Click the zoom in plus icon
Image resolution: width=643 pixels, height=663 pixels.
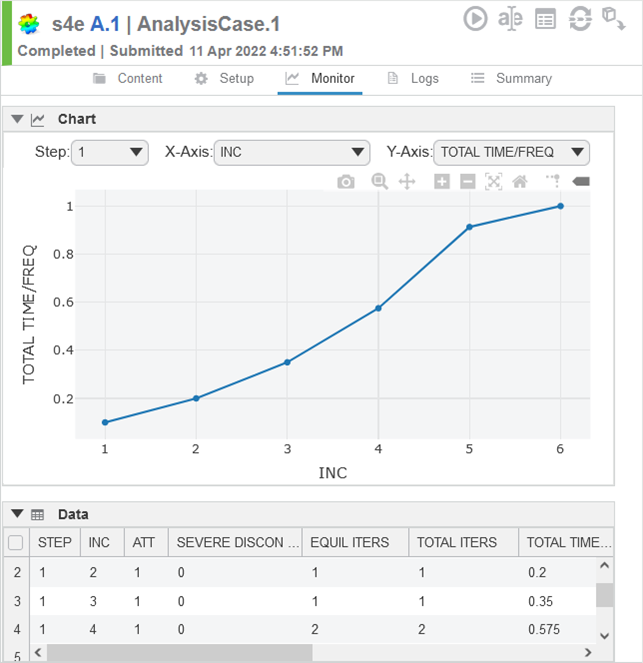point(442,182)
